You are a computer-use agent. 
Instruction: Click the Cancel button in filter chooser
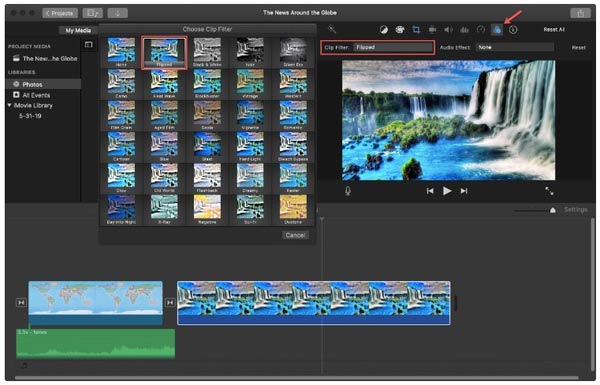pyautogui.click(x=295, y=235)
